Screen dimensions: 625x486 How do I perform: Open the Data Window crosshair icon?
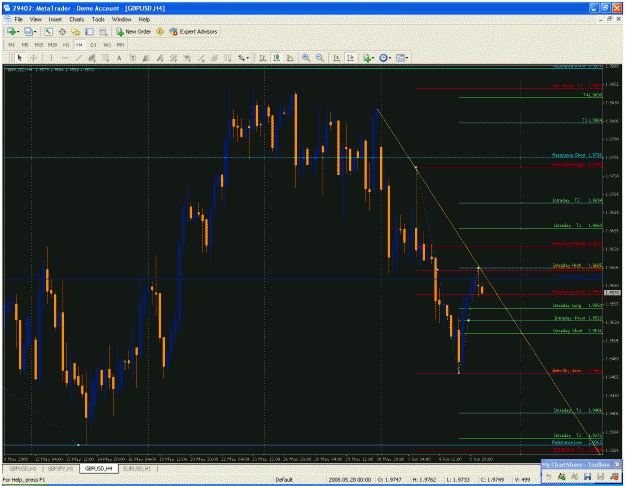[x=62, y=31]
